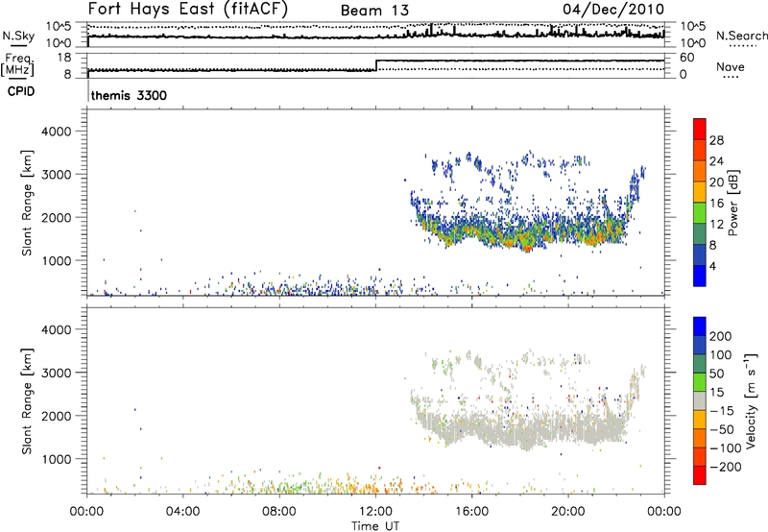The image size is (768, 532).
Task: Select the -50 label on the Velocity scale
Action: pyautogui.click(x=722, y=429)
